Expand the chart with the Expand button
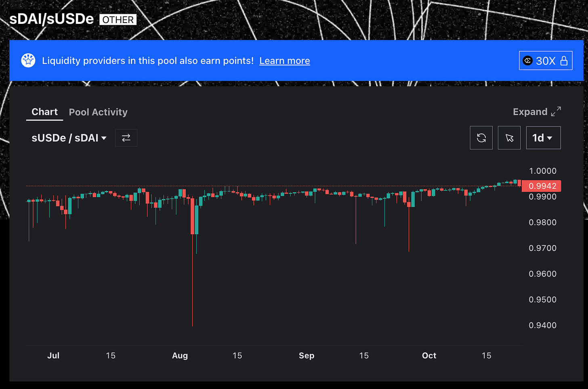This screenshot has width=588, height=389. pyautogui.click(x=537, y=111)
